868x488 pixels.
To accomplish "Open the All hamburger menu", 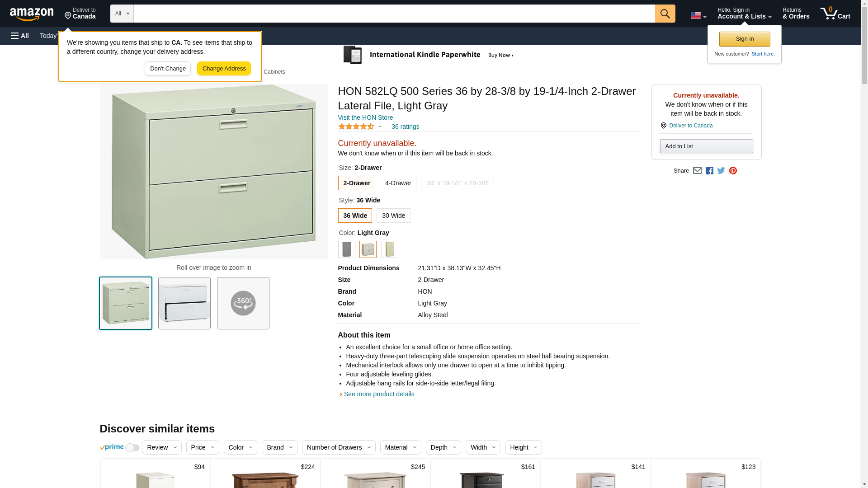I will (x=20, y=36).
